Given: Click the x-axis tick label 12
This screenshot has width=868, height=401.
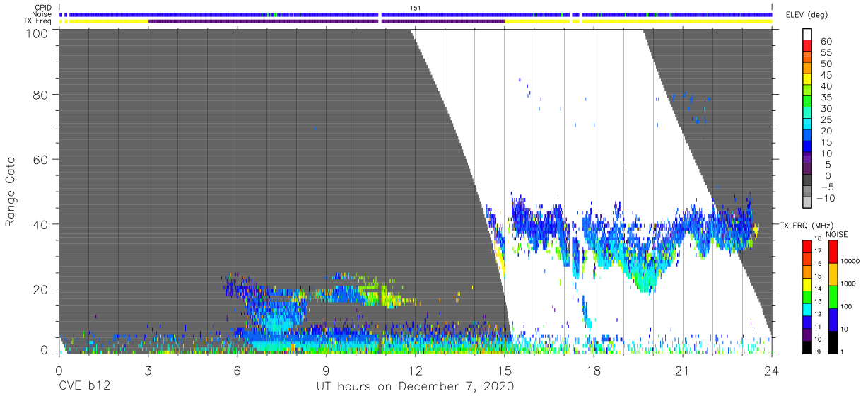Looking at the screenshot, I should (x=415, y=370).
